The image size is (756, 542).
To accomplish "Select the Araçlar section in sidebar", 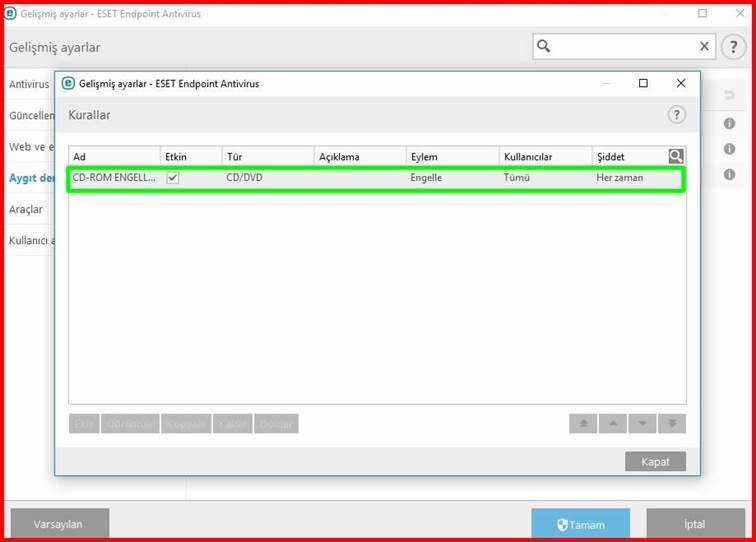I will click(x=26, y=209).
